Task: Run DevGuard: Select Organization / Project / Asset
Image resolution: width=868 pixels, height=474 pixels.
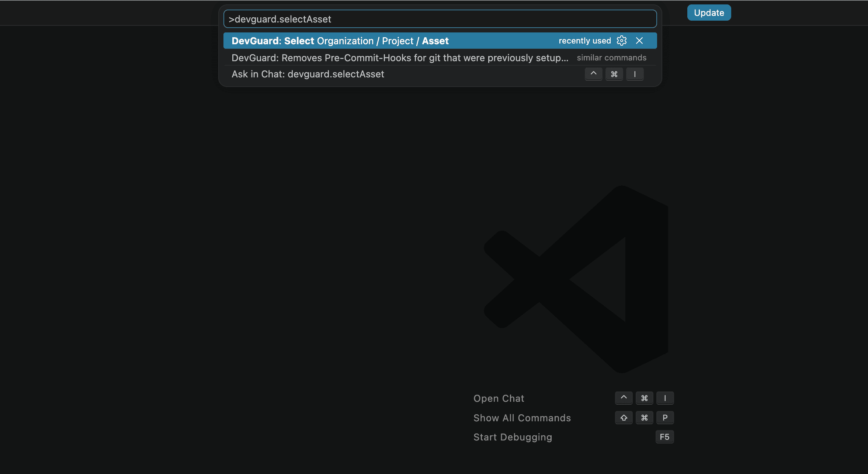Action: 440,41
